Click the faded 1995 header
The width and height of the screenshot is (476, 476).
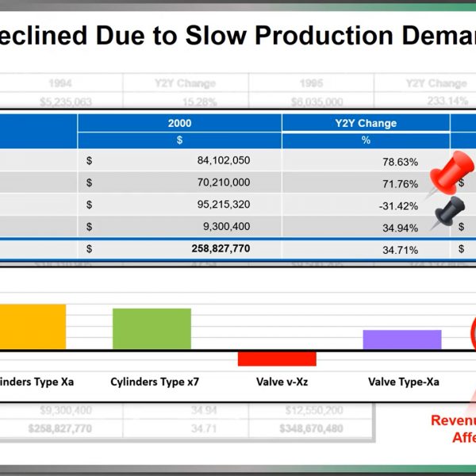(x=311, y=83)
